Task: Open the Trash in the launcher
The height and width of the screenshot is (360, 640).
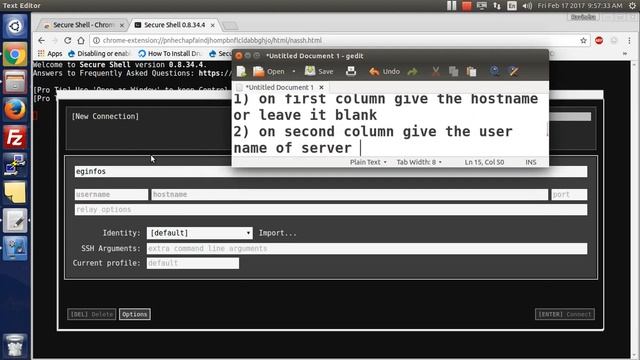Action: [x=15, y=345]
